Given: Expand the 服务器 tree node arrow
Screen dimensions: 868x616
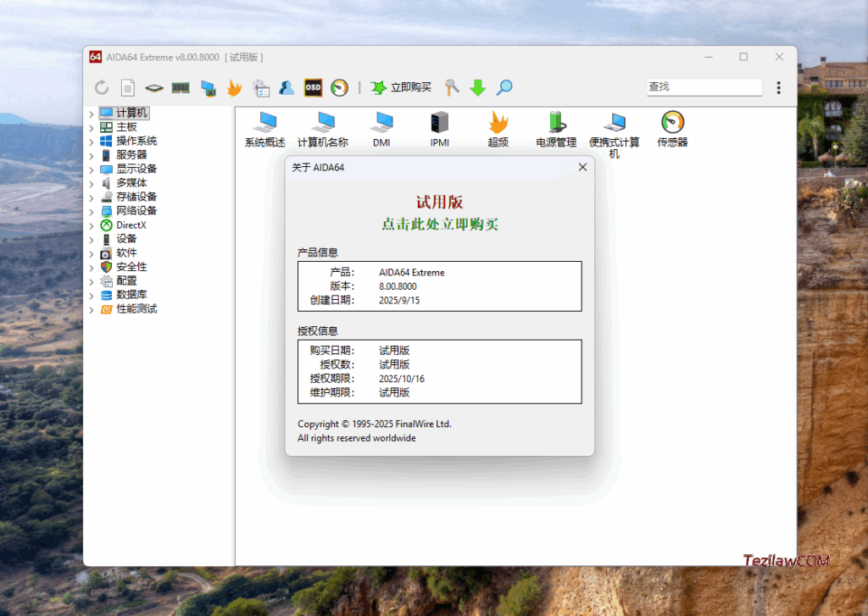Looking at the screenshot, I should [92, 156].
